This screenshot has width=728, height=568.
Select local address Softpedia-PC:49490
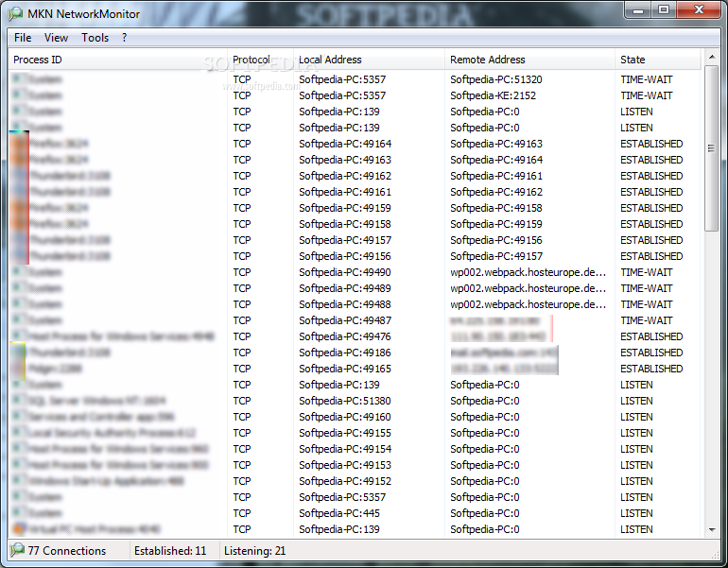[x=345, y=272]
